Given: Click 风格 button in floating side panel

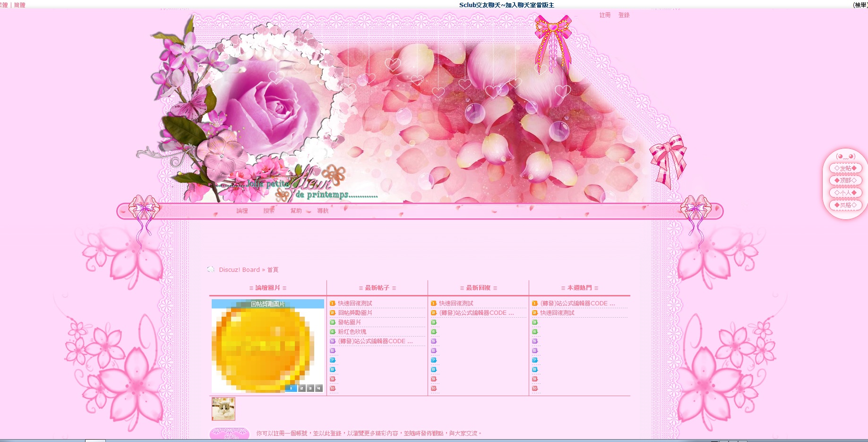Looking at the screenshot, I should coord(845,205).
